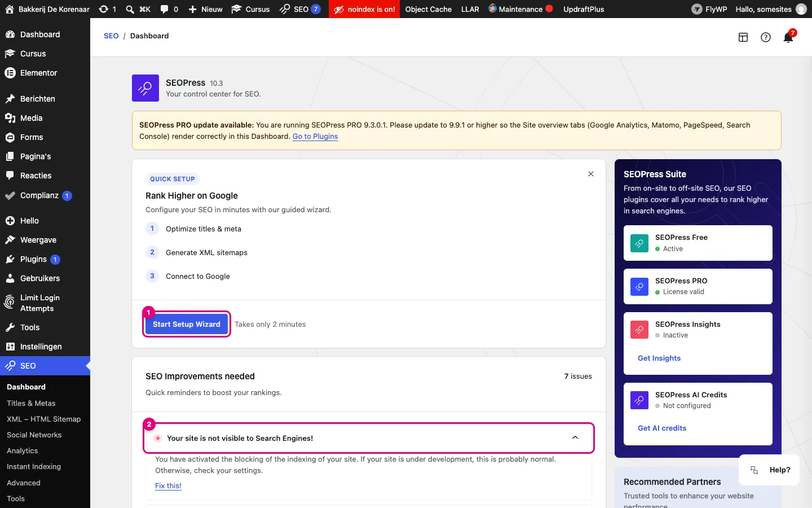Open comments icon in admin bar
The width and height of the screenshot is (812, 508).
(164, 9)
